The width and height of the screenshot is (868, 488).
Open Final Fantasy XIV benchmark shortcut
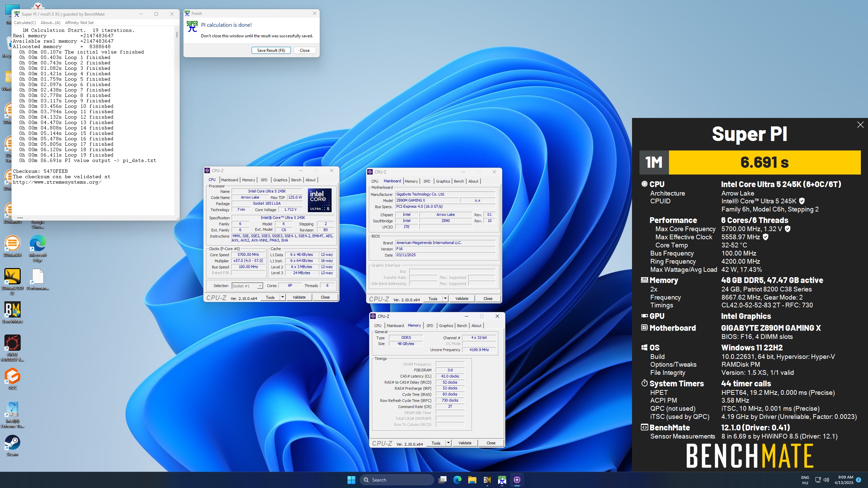pos(12,348)
